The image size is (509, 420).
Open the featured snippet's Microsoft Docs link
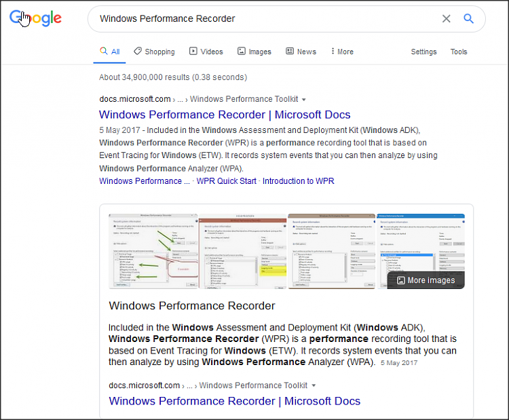(x=234, y=401)
